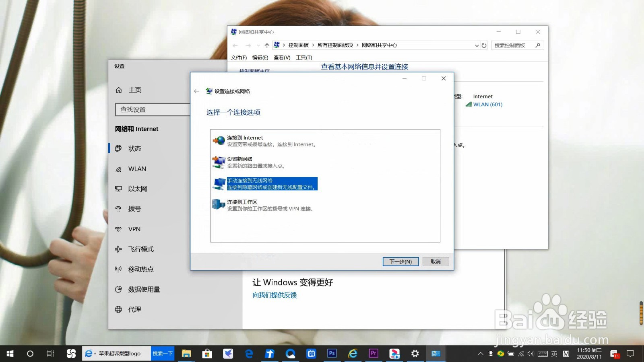Show hidden tray icons chevron
The height and width of the screenshot is (362, 644).
(480, 354)
